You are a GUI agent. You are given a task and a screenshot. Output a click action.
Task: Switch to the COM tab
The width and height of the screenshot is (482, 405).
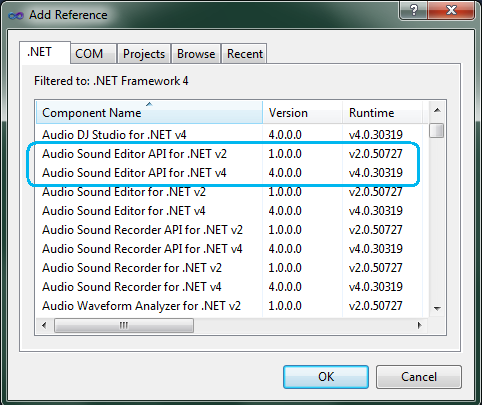93,53
